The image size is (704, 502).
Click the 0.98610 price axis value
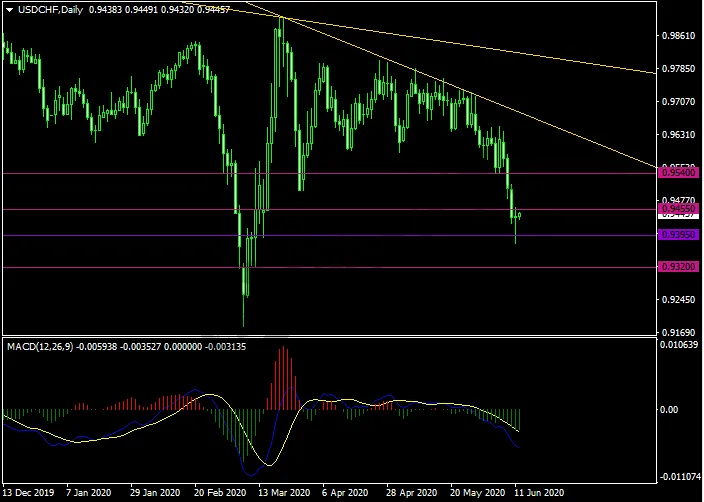click(678, 35)
